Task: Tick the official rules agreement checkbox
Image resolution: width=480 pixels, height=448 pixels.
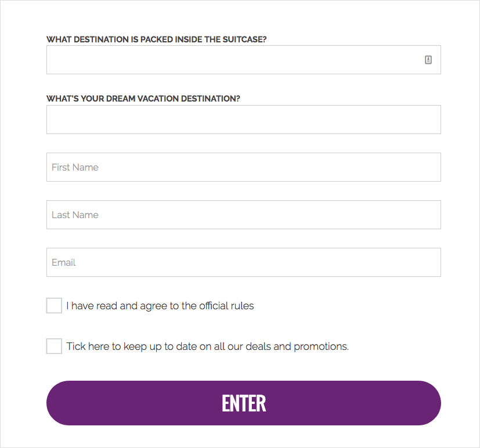Action: 54,306
